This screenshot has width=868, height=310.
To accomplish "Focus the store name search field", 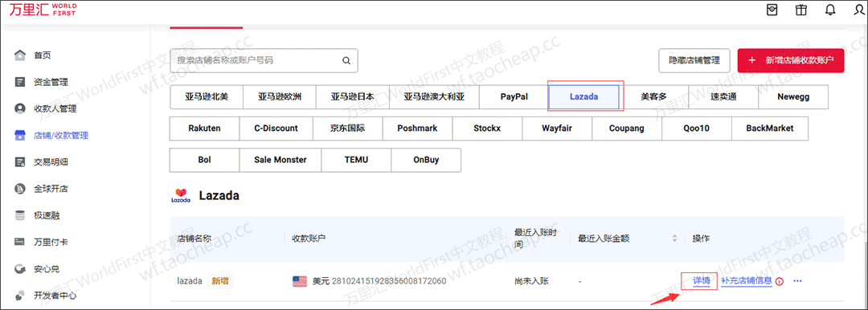I will click(264, 61).
